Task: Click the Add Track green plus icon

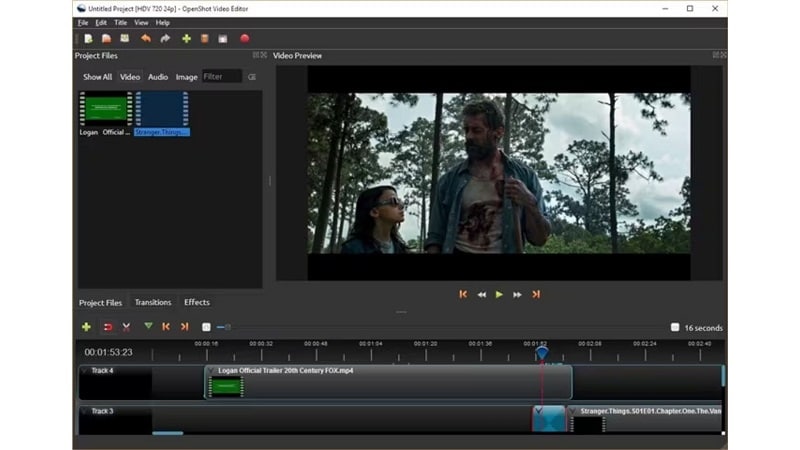Action: tap(86, 327)
